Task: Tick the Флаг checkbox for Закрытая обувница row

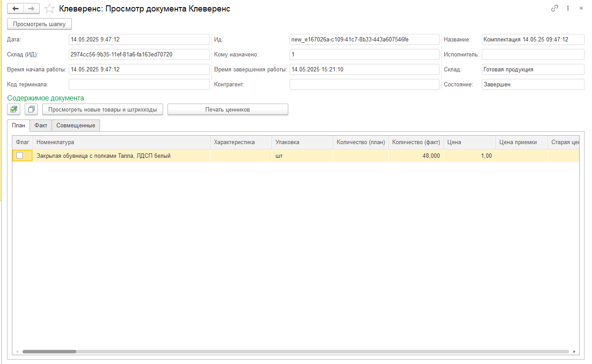Action: (20, 156)
